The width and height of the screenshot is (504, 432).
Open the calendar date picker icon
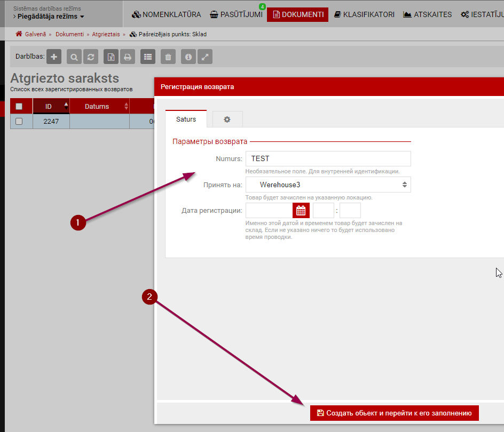[x=301, y=210]
